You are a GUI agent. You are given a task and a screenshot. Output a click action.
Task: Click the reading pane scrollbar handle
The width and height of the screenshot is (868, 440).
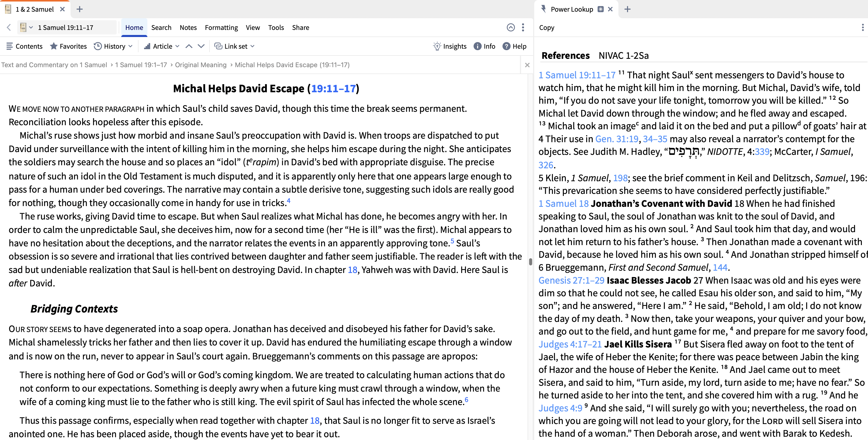(530, 262)
